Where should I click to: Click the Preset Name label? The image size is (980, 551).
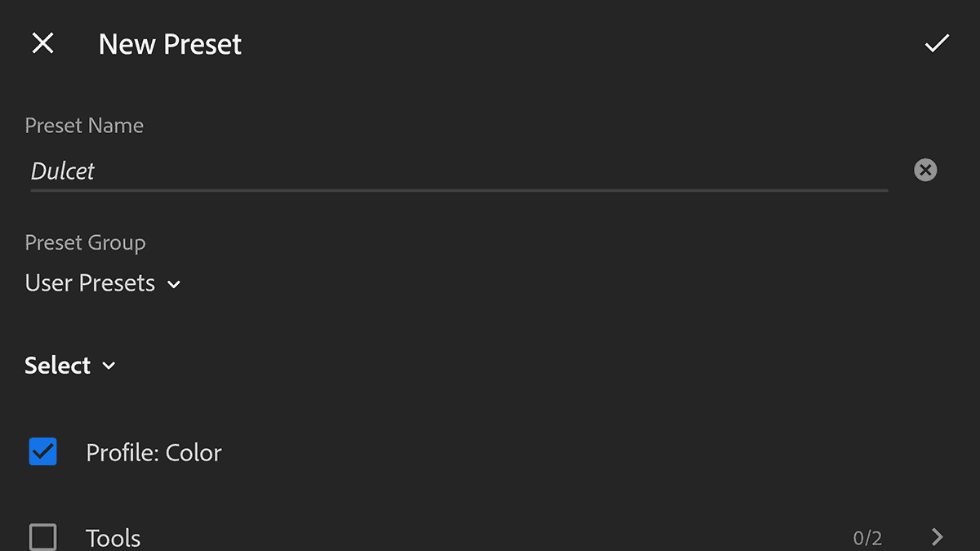(x=84, y=126)
